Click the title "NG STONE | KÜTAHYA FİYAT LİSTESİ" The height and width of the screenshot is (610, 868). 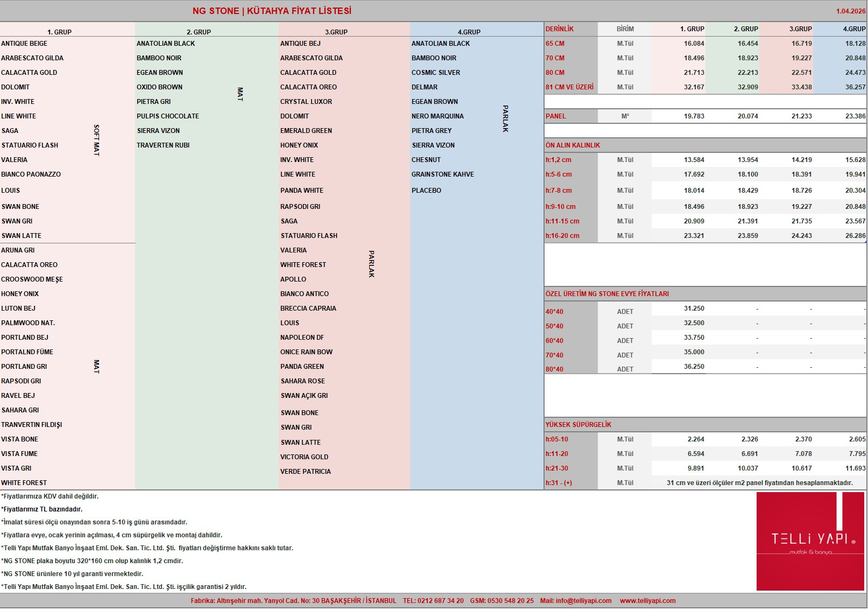[x=272, y=11]
